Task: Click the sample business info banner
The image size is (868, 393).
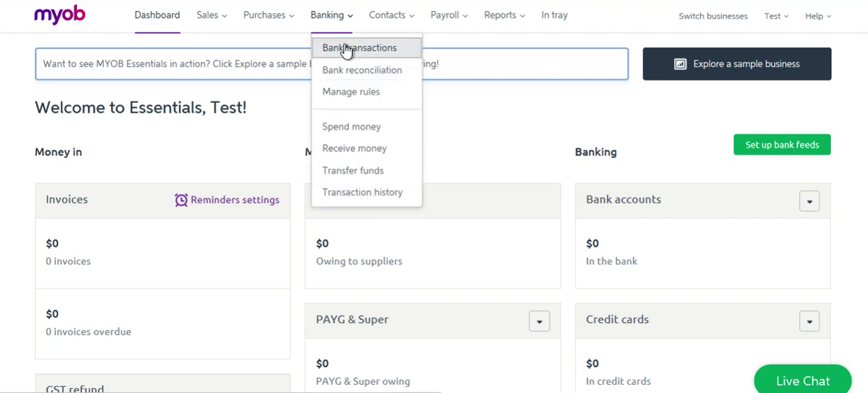Action: tap(332, 63)
